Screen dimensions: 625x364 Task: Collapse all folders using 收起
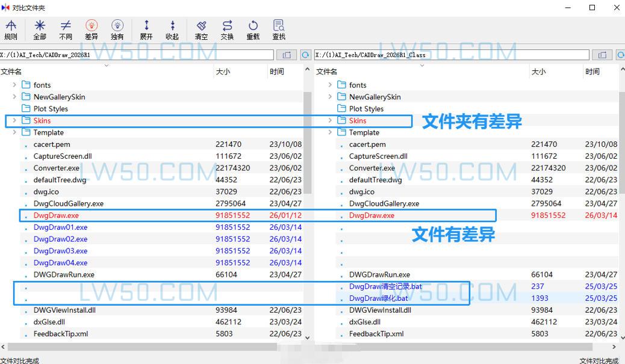[172, 28]
